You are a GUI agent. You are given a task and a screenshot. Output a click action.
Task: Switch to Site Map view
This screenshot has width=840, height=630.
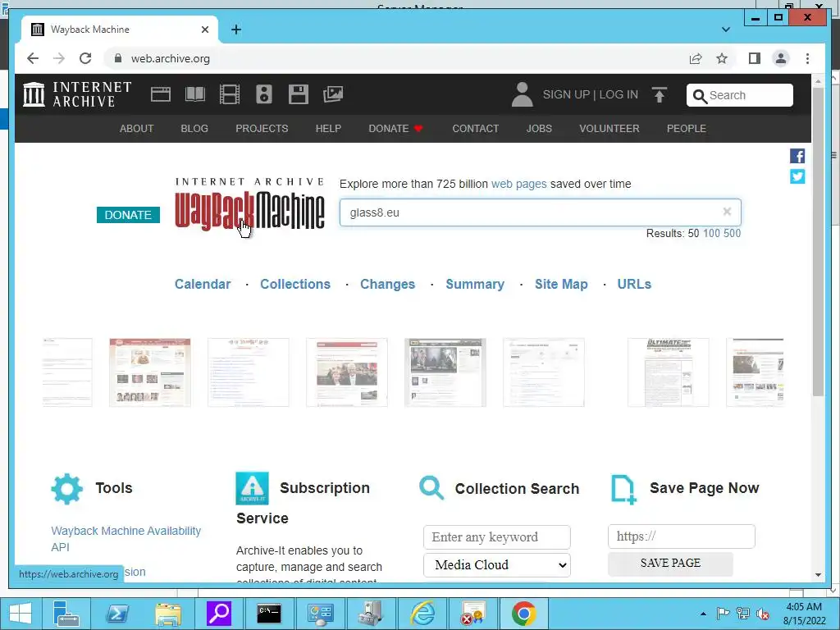click(x=561, y=284)
